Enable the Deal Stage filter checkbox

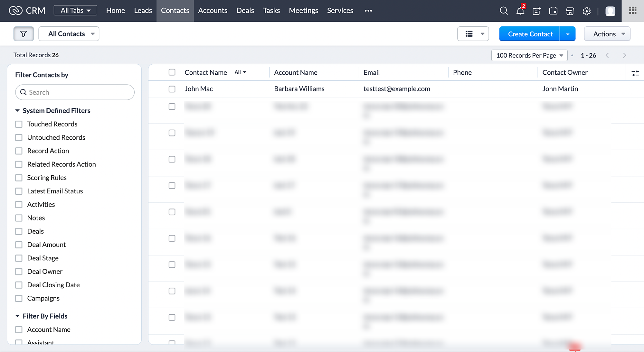tap(19, 258)
